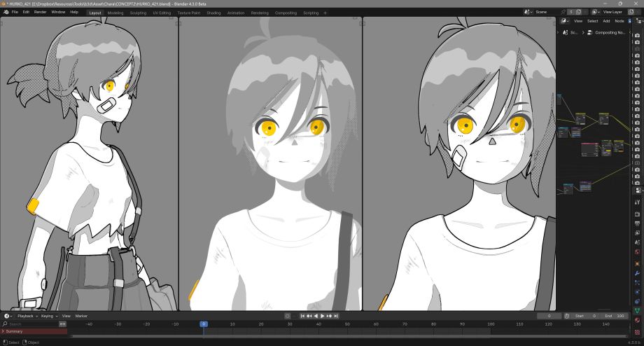Toggle only show selected in timeline search
The width and height of the screenshot is (644, 346).
[62, 324]
